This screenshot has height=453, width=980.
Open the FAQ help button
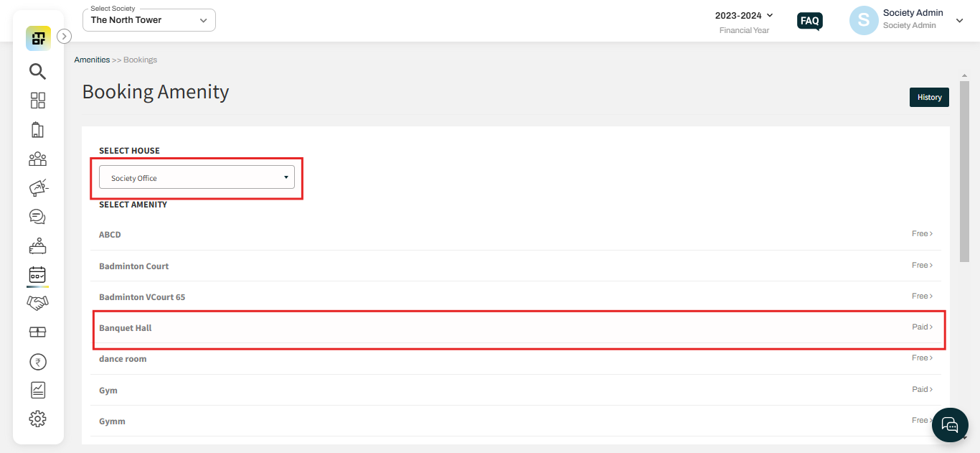tap(810, 21)
